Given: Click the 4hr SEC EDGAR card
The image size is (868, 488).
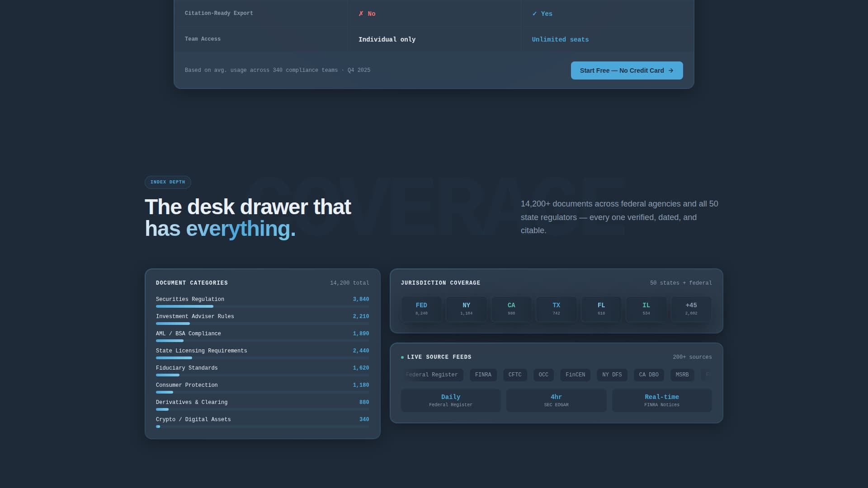Looking at the screenshot, I should click(556, 400).
